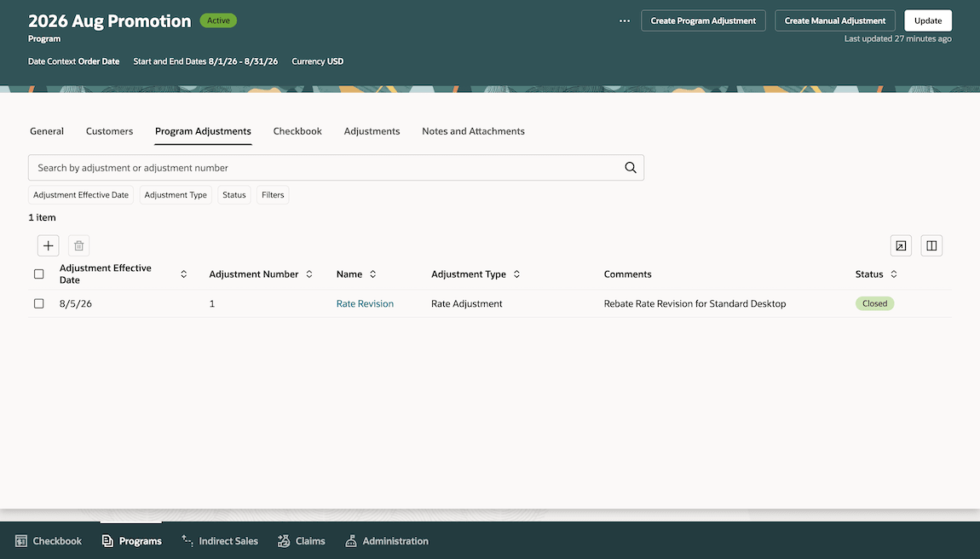Image resolution: width=980 pixels, height=559 pixels.
Task: Open Status filter chip
Action: [x=234, y=195]
